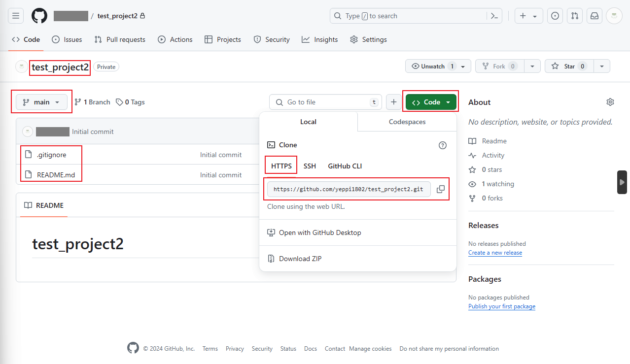Click Publish your first package link
Screen dimensions: 630x364
tap(502, 306)
